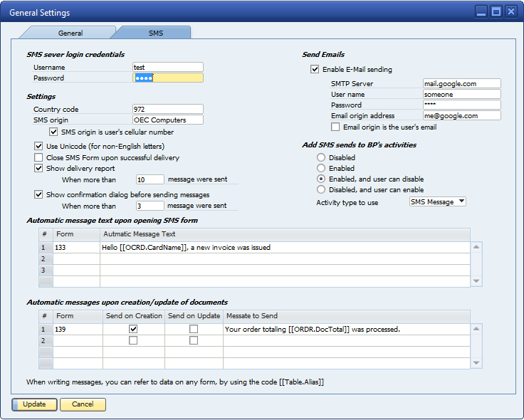Choose Disabled, and user can enable
The image size is (524, 420).
click(x=321, y=189)
